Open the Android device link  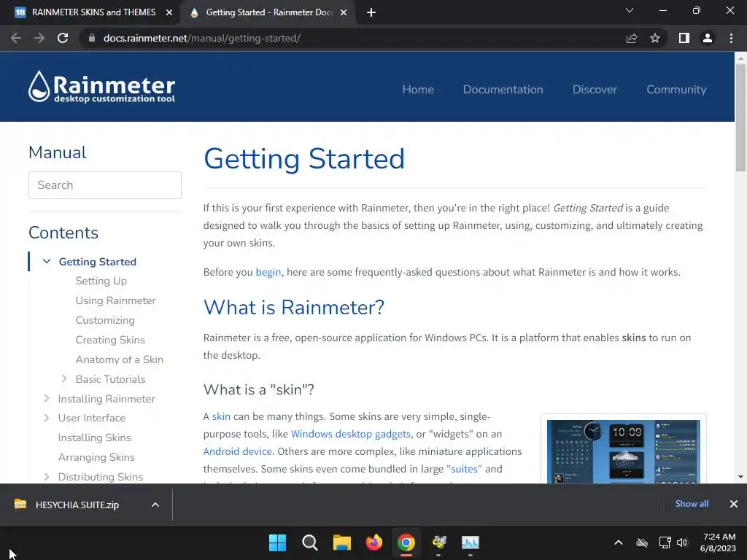pyautogui.click(x=237, y=451)
